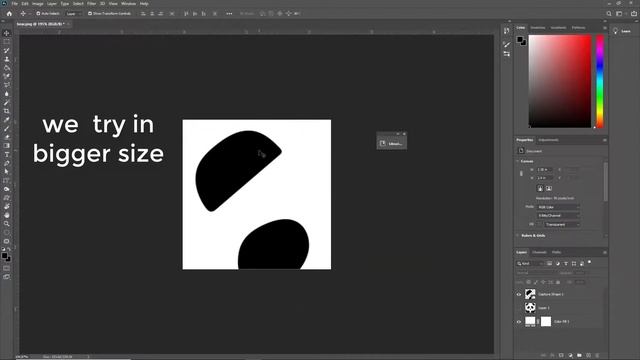
Task: Select the Horizontal Type tool
Action: [7, 154]
